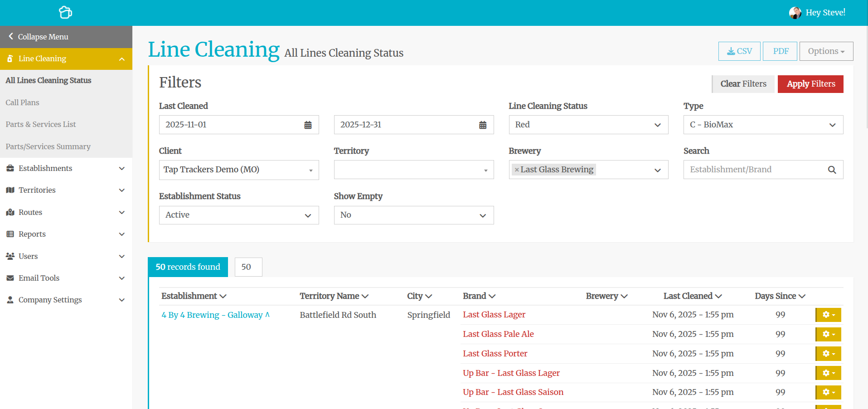Remove the Last Glass Brewing brewery tag
Screen dimensions: 868x409
(x=517, y=170)
